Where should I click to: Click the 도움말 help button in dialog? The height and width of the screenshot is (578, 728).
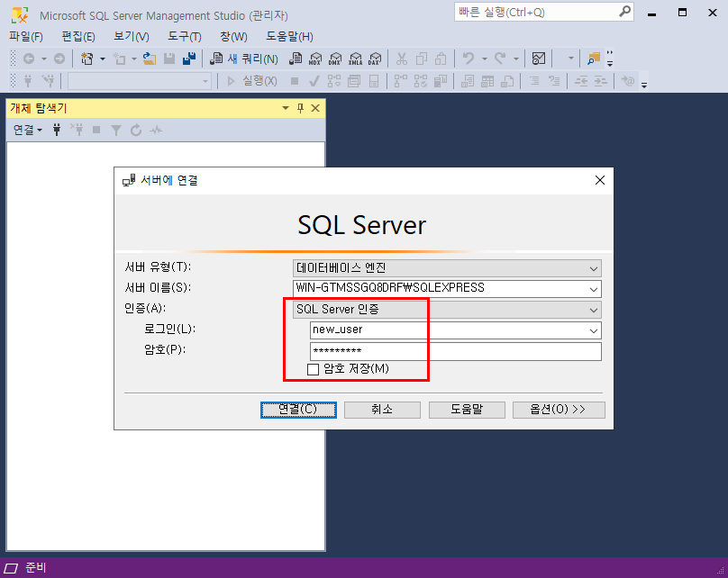click(x=467, y=410)
